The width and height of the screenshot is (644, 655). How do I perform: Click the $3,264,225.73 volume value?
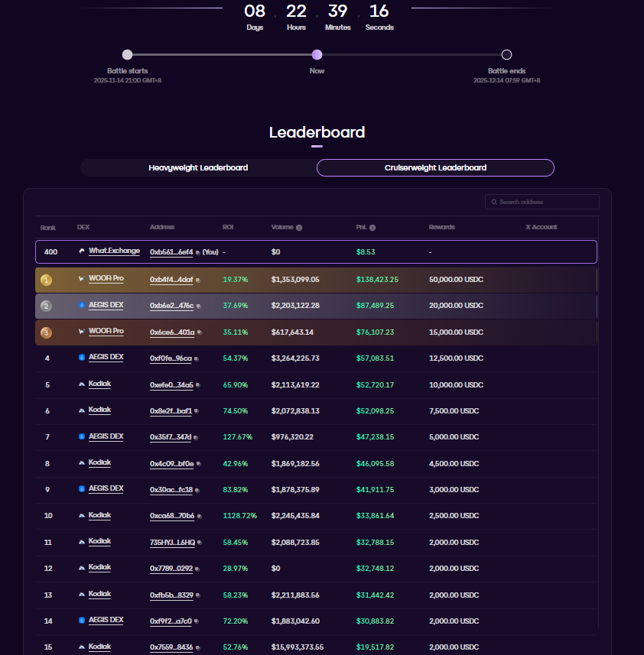tap(295, 358)
